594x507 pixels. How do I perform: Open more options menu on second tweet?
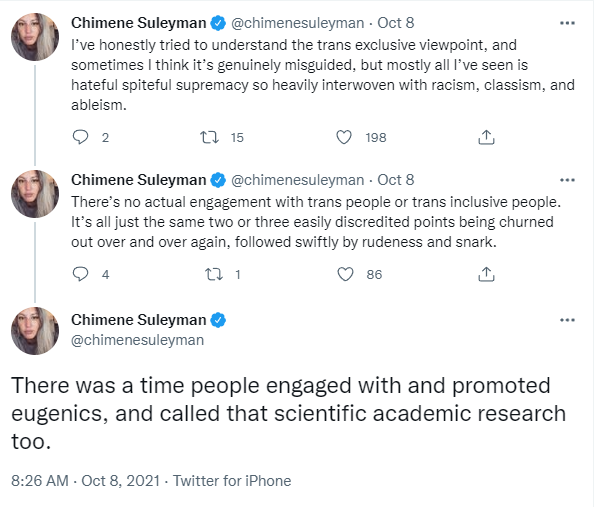coord(567,180)
